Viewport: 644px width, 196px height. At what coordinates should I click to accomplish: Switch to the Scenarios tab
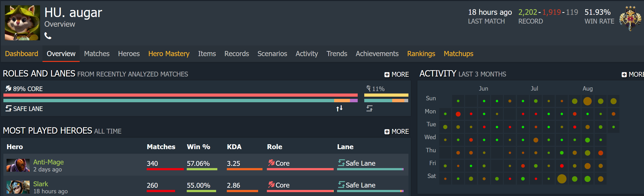[x=272, y=53]
